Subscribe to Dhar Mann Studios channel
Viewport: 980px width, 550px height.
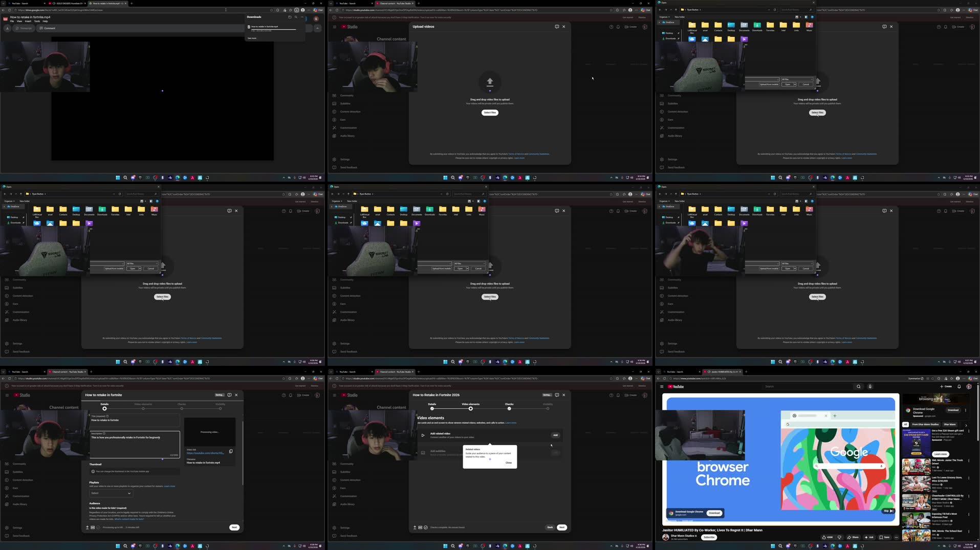click(x=709, y=537)
